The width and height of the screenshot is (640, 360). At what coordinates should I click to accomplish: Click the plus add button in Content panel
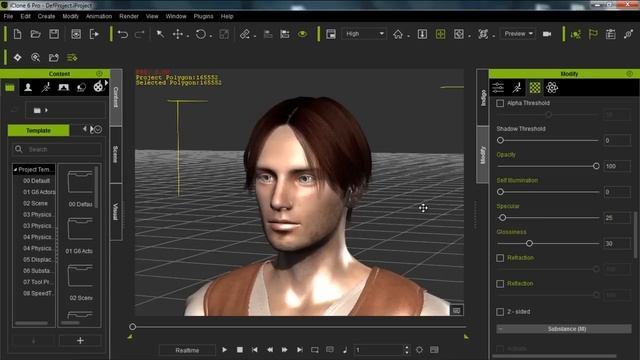coord(80,340)
